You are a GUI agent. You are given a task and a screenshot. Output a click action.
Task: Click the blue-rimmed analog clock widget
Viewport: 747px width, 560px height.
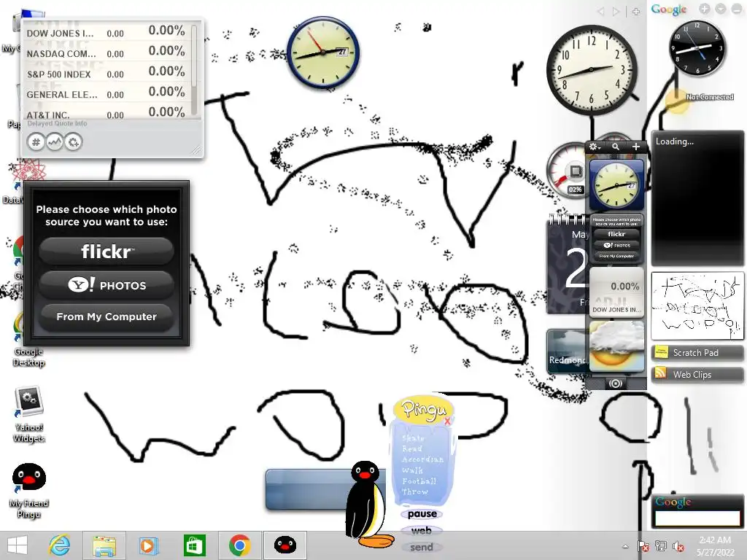pos(323,52)
